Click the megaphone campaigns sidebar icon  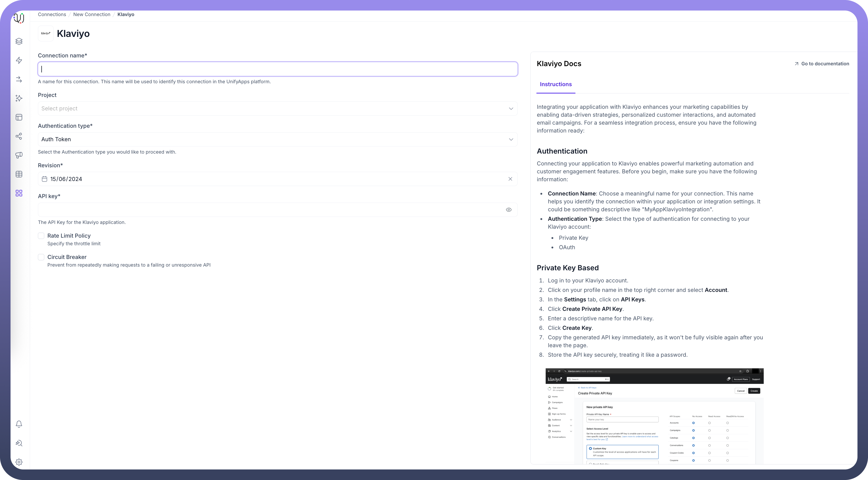point(19,155)
